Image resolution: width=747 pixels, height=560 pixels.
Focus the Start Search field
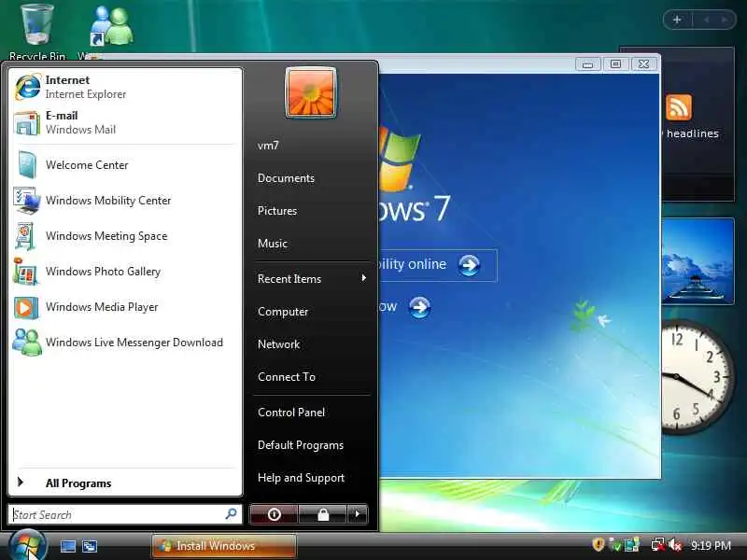pos(125,515)
